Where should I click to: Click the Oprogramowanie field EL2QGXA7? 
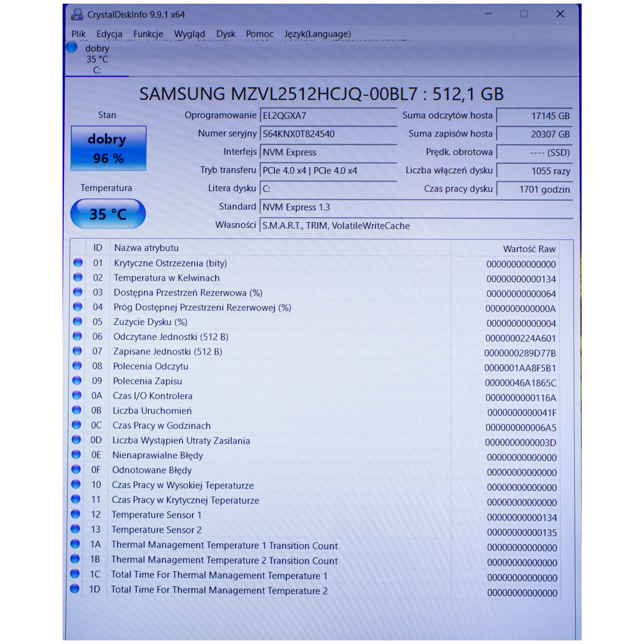click(x=328, y=115)
